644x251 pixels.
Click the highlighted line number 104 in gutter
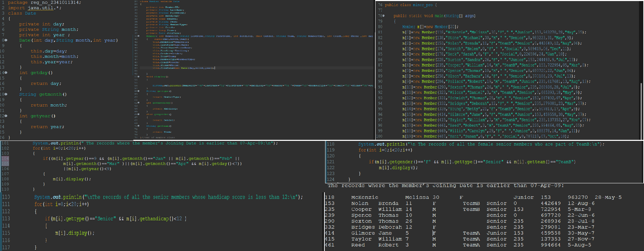point(5,158)
